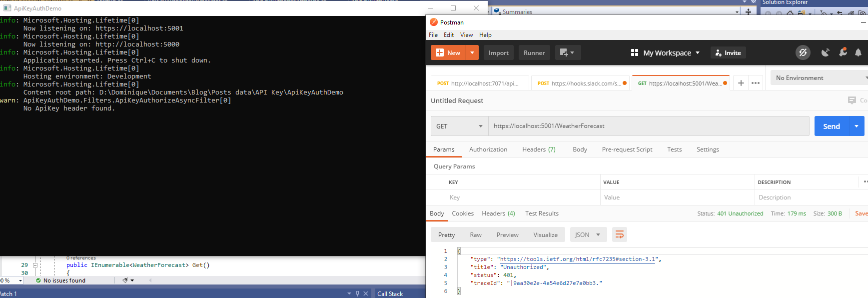Open the File menu in Postman
Screen dimensions: 868x298
[433, 34]
